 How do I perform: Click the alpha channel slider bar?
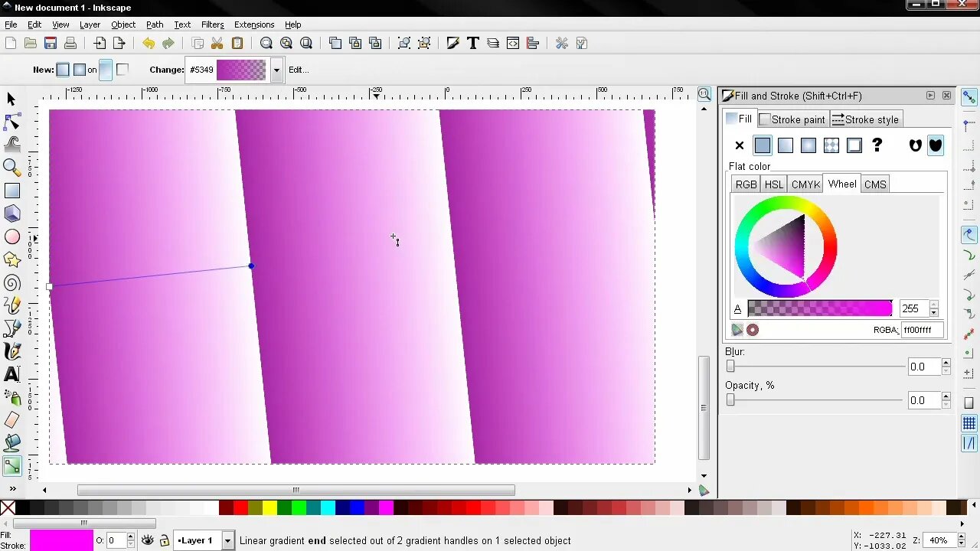click(820, 308)
